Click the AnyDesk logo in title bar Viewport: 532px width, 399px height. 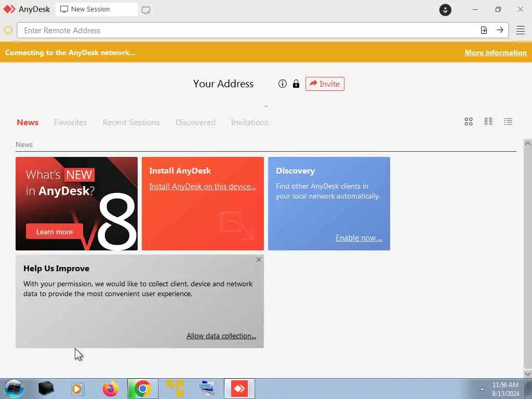pyautogui.click(x=9, y=9)
